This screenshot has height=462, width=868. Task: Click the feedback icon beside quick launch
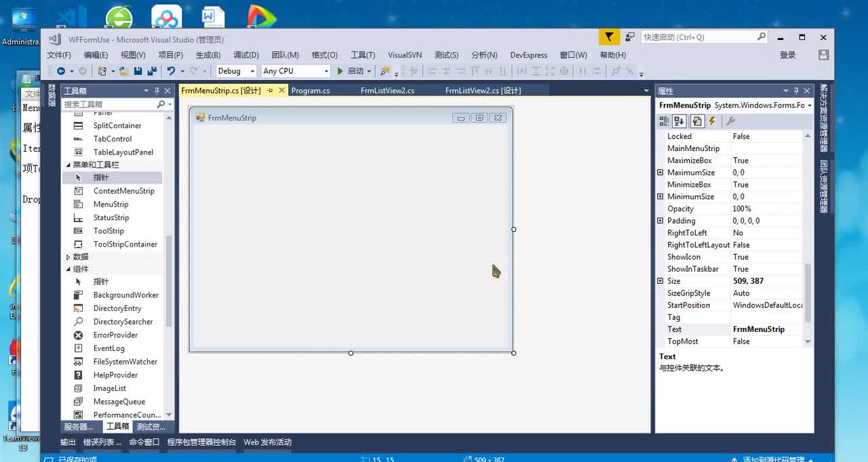(630, 37)
